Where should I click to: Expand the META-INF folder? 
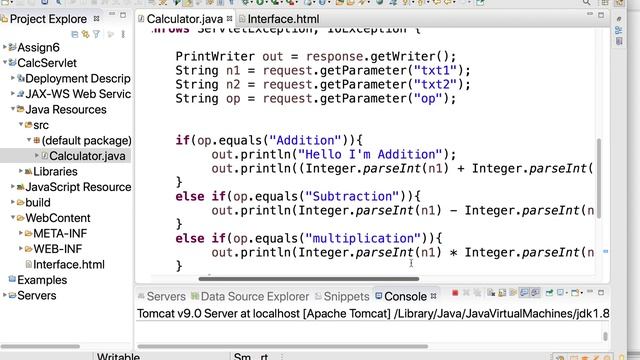pyautogui.click(x=21, y=233)
